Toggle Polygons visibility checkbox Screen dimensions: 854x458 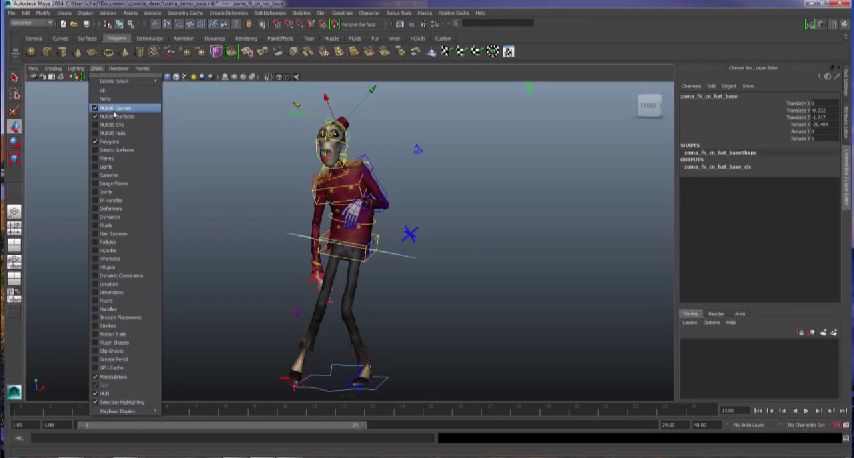click(x=96, y=142)
